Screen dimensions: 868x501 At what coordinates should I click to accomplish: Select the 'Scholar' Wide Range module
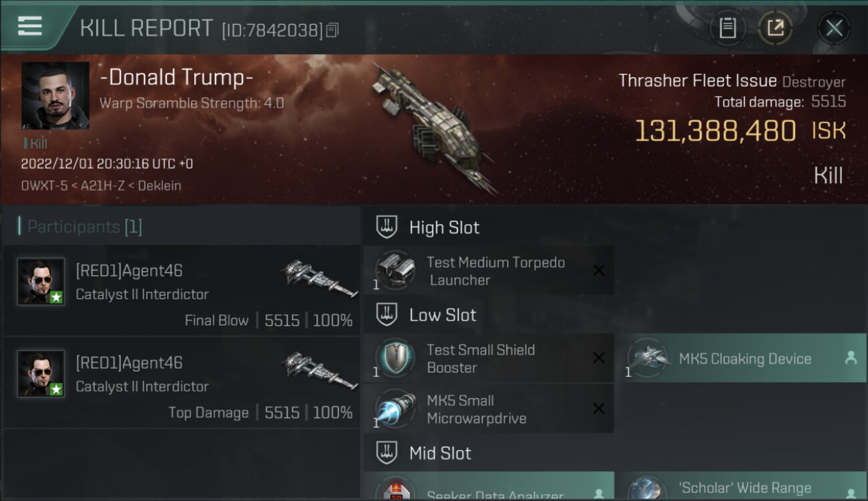pos(745,486)
